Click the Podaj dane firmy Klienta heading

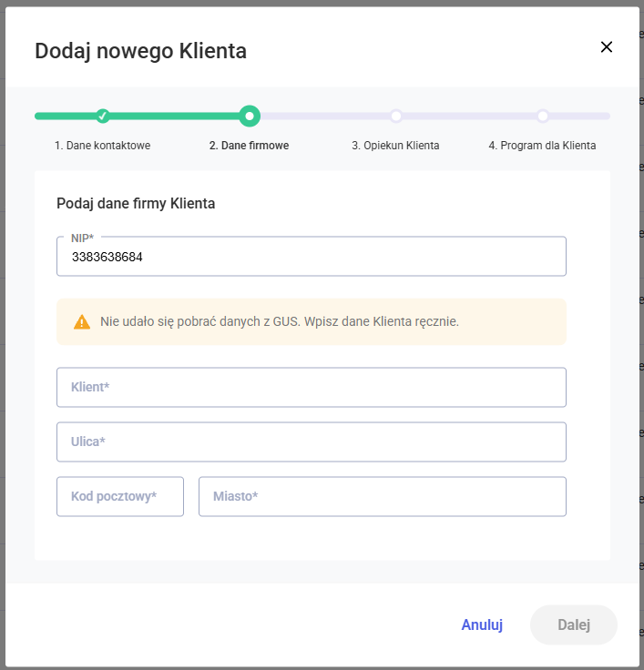pos(136,203)
